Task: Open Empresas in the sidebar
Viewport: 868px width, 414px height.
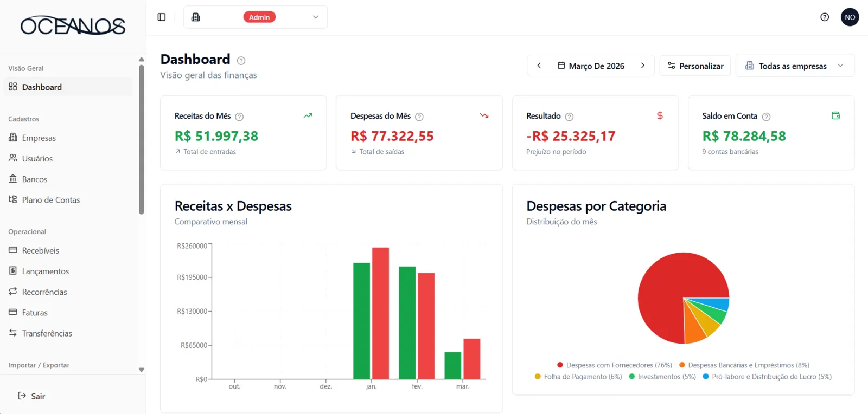Action: 68,138
